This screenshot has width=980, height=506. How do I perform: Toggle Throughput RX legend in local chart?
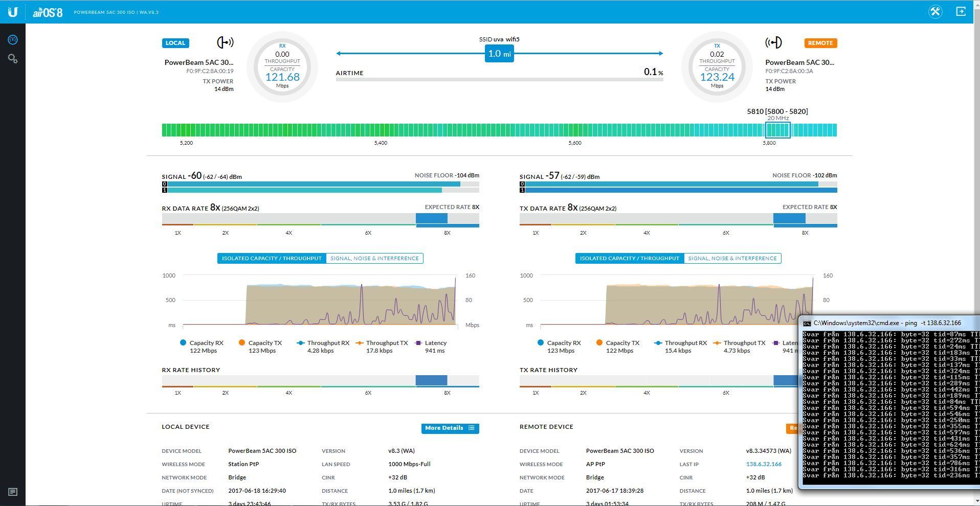(323, 347)
